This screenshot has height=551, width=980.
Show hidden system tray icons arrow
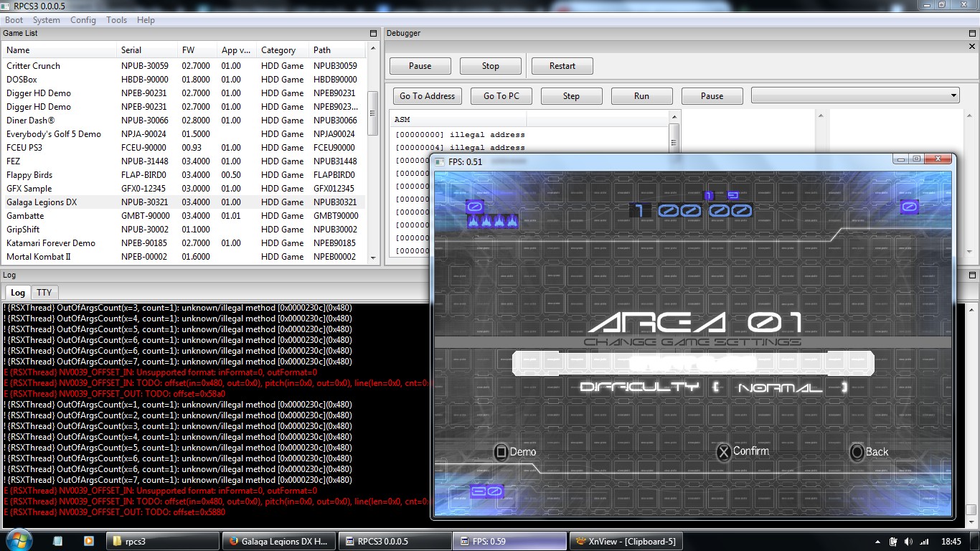pos(878,541)
